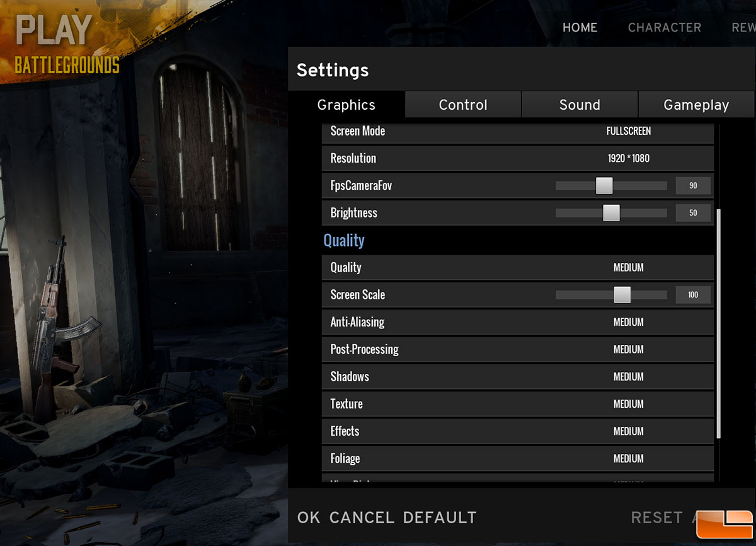
Task: Change Effects MEDIUM setting
Action: pyautogui.click(x=628, y=431)
